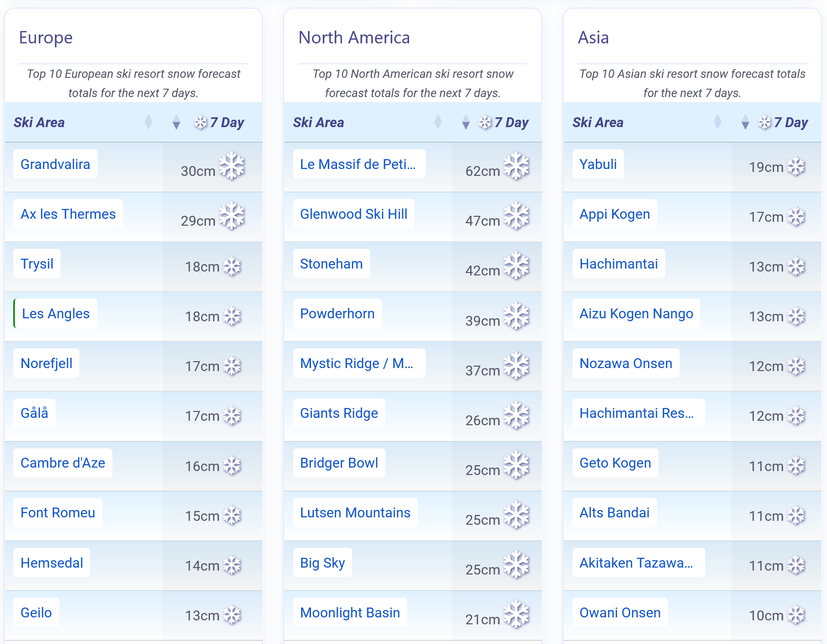Open the Aizu Kogen Nango link
The height and width of the screenshot is (644, 827).
coord(636,313)
